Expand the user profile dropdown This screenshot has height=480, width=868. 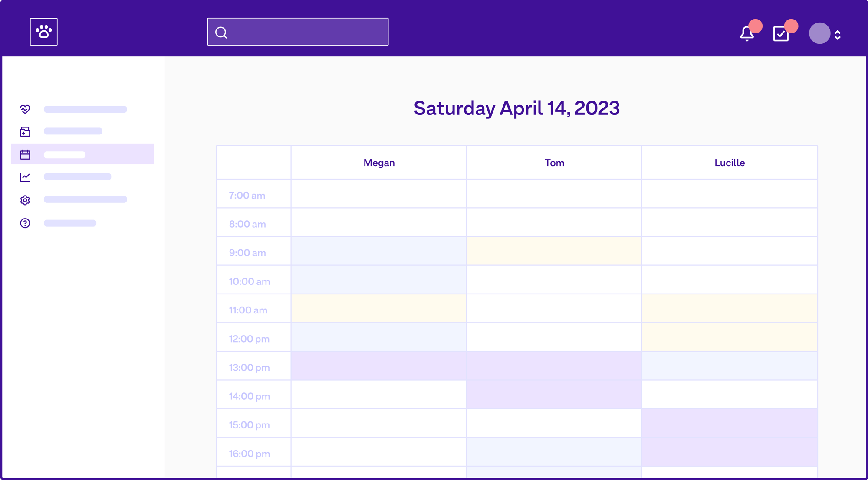(839, 32)
